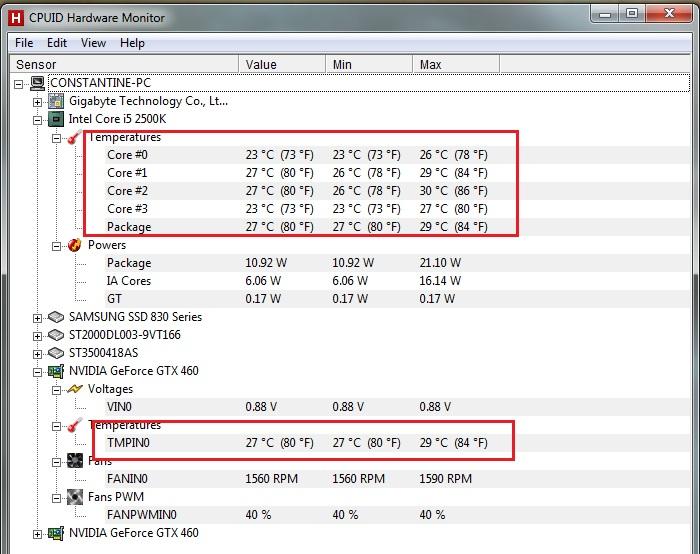Click the drive icon for ST2000DL003-9VT166
Image resolution: width=700 pixels, height=554 pixels.
pyautogui.click(x=56, y=335)
